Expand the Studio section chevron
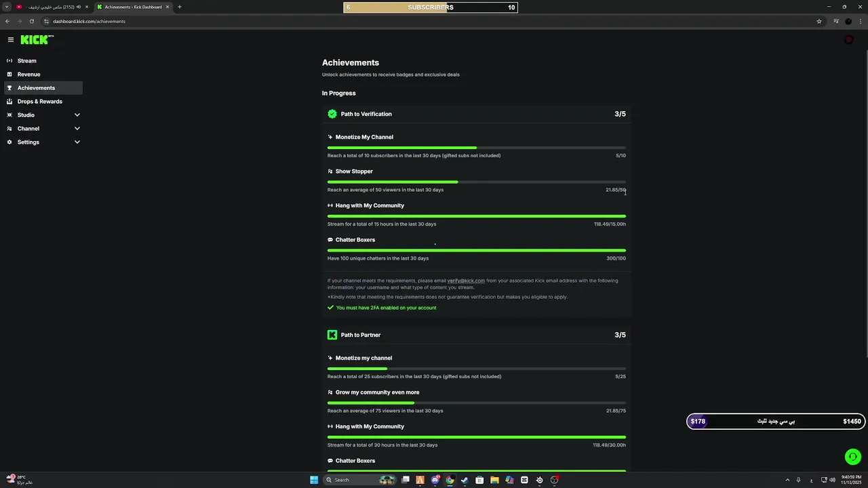Viewport: 868px width, 488px height. point(77,115)
